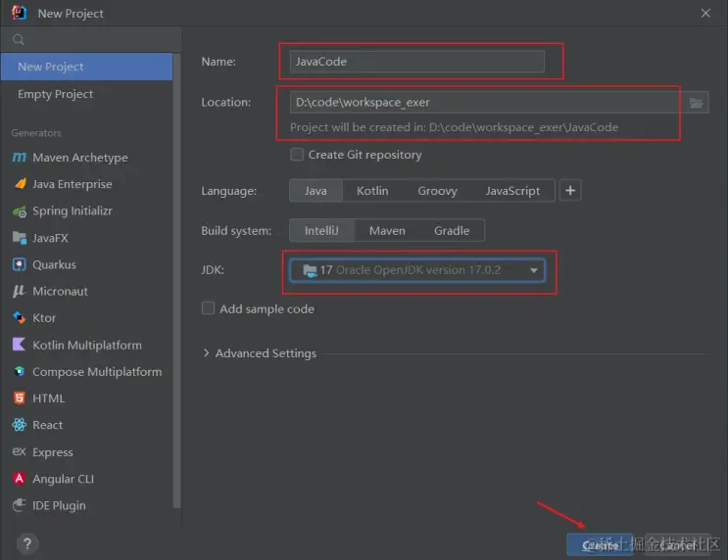Click the HTML generator label
The width and height of the screenshot is (728, 560).
point(48,398)
